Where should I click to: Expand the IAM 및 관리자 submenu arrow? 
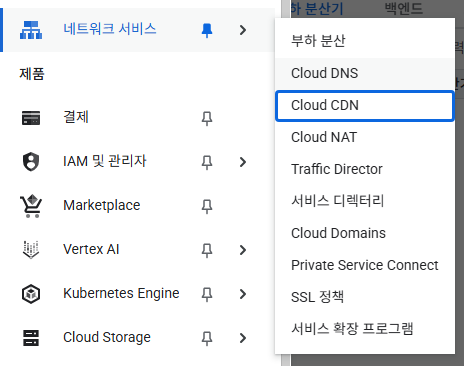tap(243, 162)
